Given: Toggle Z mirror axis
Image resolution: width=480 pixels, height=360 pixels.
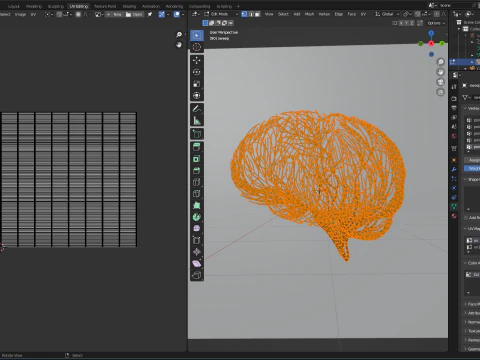Looking at the screenshot, I should 412,23.
